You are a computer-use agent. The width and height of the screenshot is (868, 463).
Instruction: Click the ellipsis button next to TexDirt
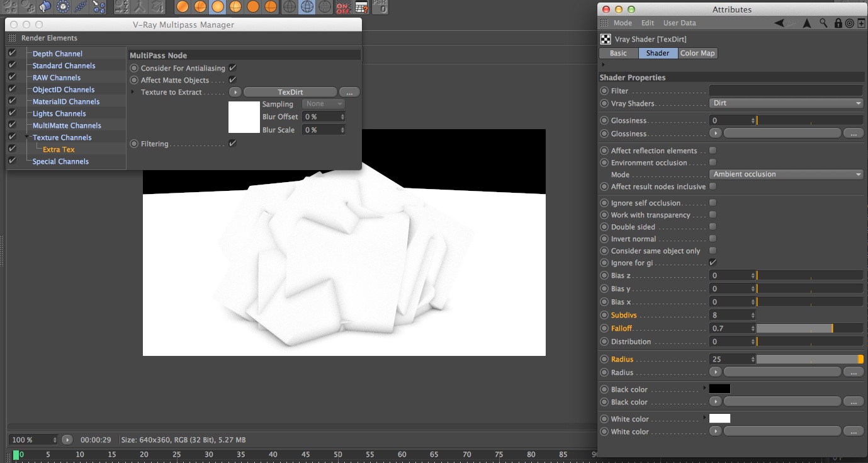pyautogui.click(x=349, y=93)
